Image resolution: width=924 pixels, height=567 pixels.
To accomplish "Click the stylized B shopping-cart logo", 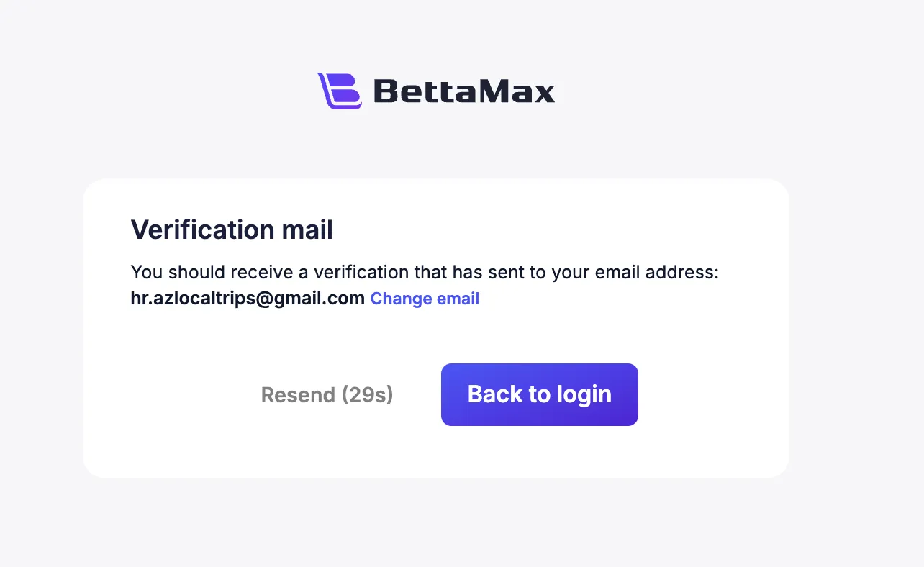I will 339,91.
